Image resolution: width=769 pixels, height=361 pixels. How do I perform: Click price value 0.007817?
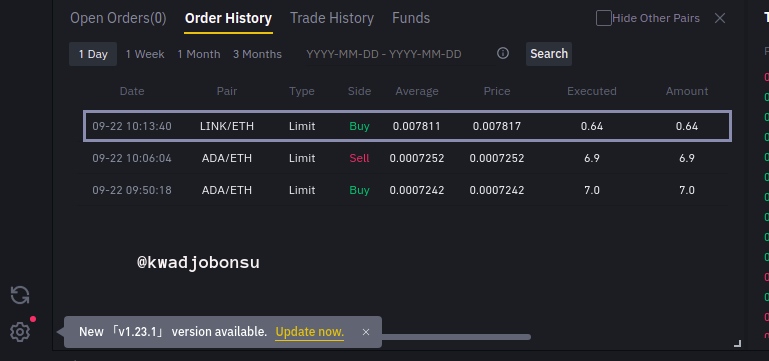[497, 126]
